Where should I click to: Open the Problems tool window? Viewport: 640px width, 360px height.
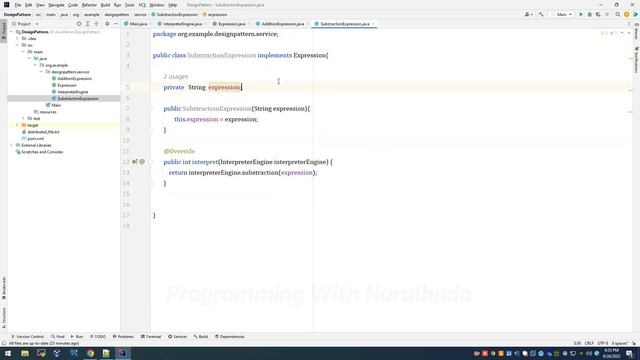[123, 337]
